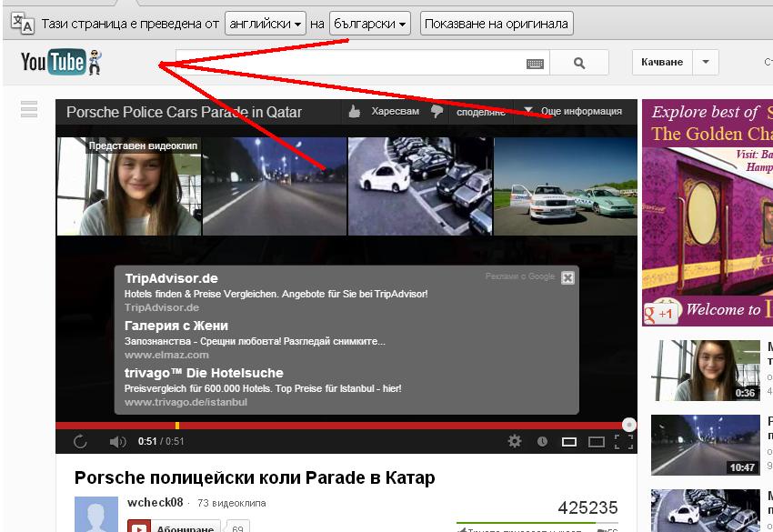Click the Google +1 badge on ad
Screen dimensions: 773x532
point(662,313)
